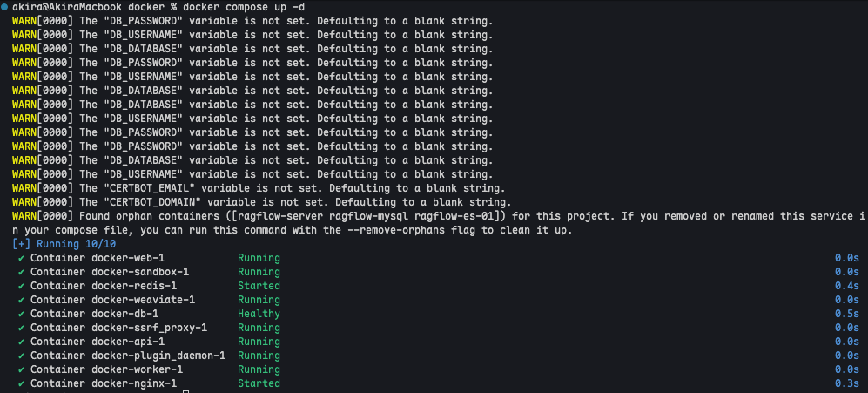The height and width of the screenshot is (393, 868).
Task: Click the docker-ssrf_proxy-1 container name
Action: (149, 328)
